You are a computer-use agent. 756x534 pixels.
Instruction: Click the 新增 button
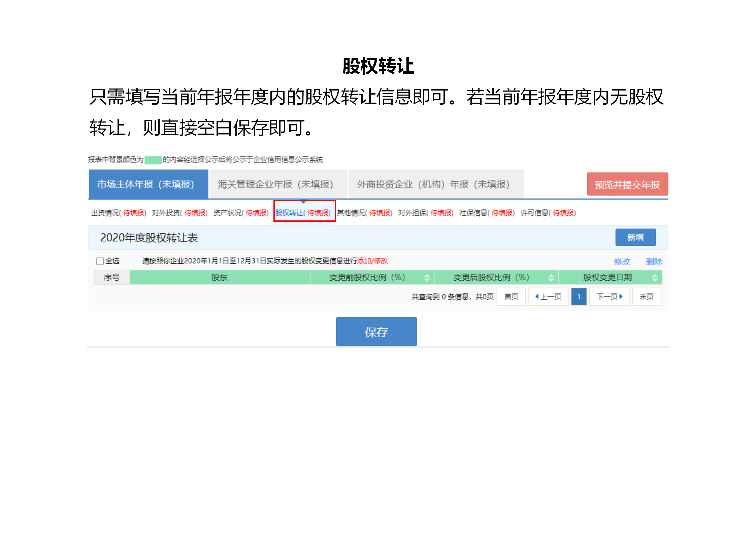pyautogui.click(x=636, y=237)
